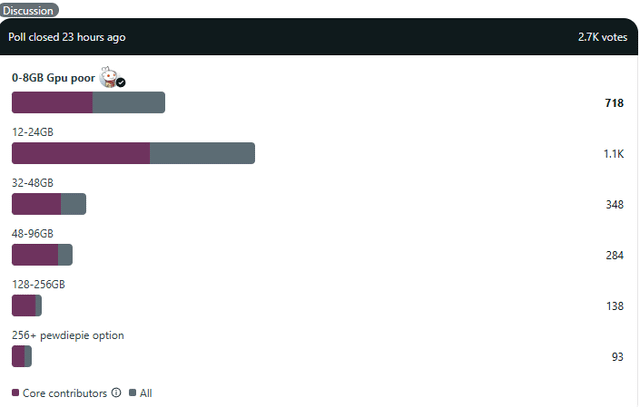640x407 pixels.
Task: Click the 256+ pewdiepie option result bar
Action: coord(22,356)
